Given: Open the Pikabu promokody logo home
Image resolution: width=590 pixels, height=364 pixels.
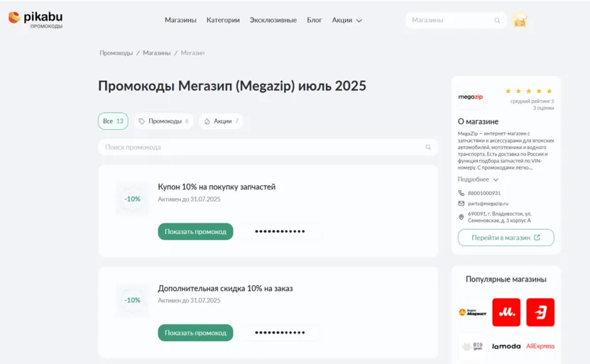Looking at the screenshot, I should click(x=35, y=20).
